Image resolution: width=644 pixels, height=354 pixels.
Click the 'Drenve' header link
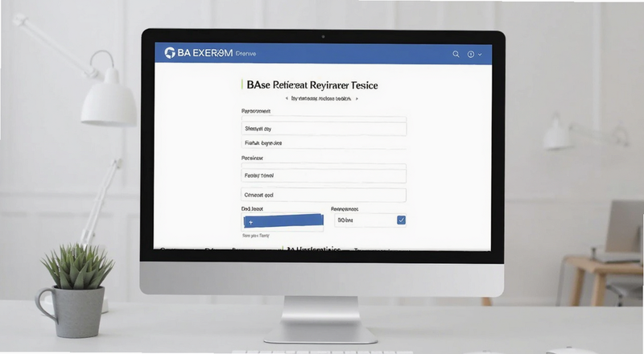[x=246, y=53]
